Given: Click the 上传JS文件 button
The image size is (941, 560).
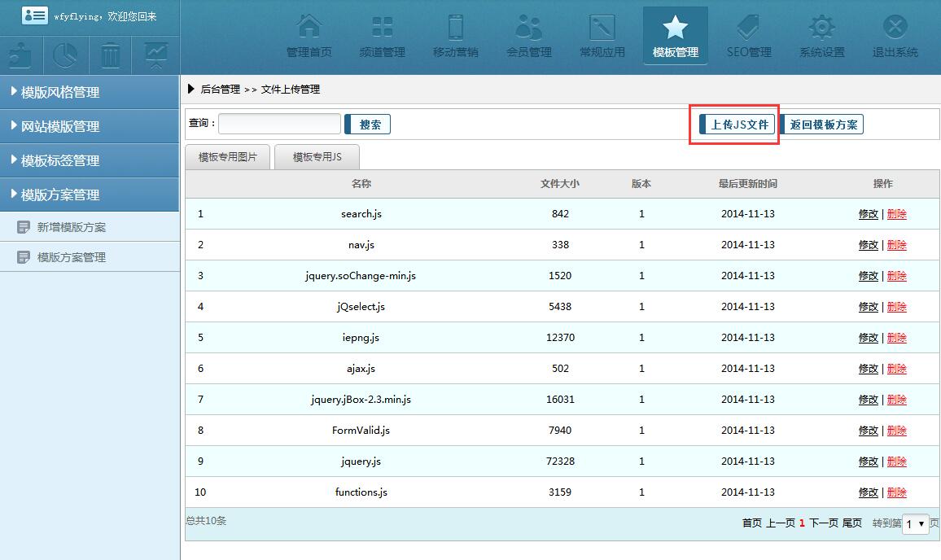Looking at the screenshot, I should point(737,125).
